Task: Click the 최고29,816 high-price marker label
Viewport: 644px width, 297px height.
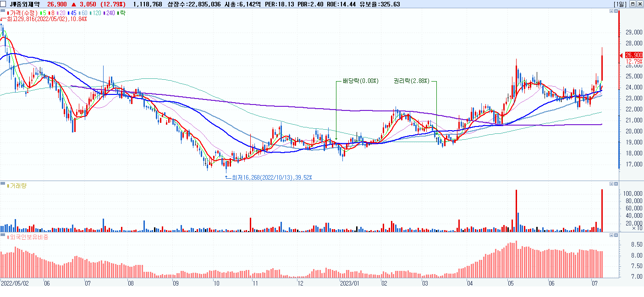Action: [x=46, y=19]
